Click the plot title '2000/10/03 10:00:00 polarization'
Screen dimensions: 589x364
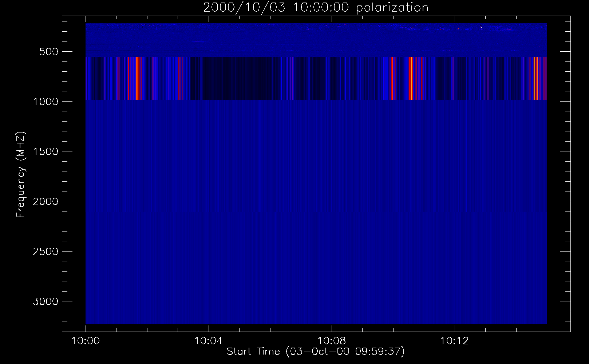316,8
